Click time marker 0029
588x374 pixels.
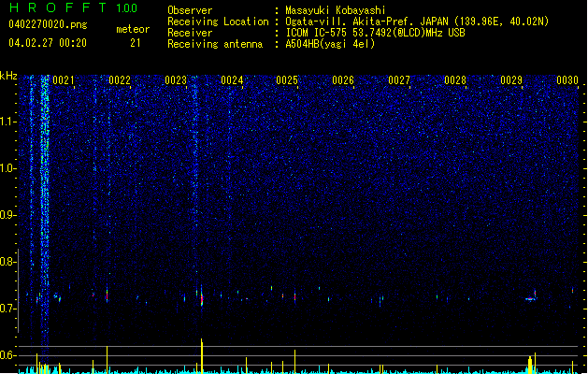[511, 79]
